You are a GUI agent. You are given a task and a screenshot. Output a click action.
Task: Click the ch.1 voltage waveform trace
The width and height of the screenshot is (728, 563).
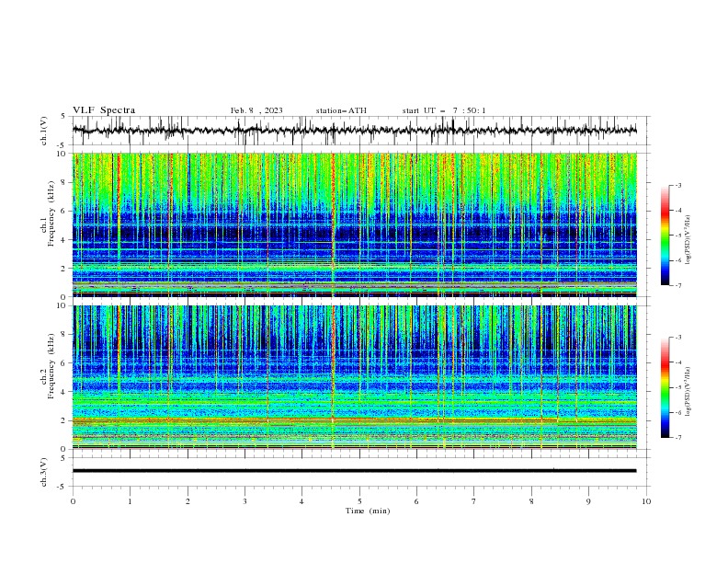(354, 131)
